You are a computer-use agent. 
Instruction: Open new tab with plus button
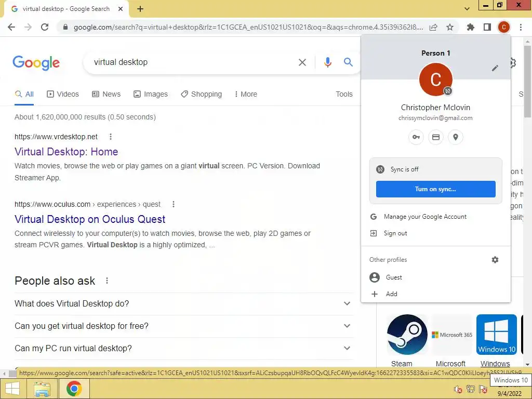click(x=140, y=9)
